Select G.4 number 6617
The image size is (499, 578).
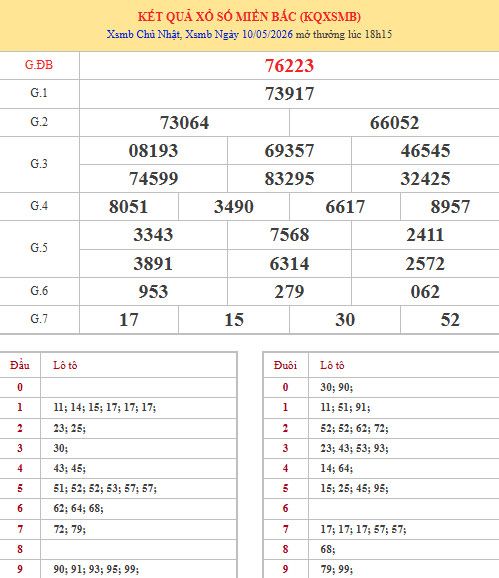point(345,206)
